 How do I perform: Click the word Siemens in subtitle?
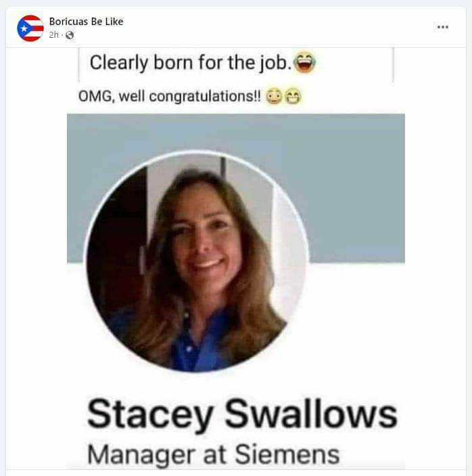pos(287,454)
